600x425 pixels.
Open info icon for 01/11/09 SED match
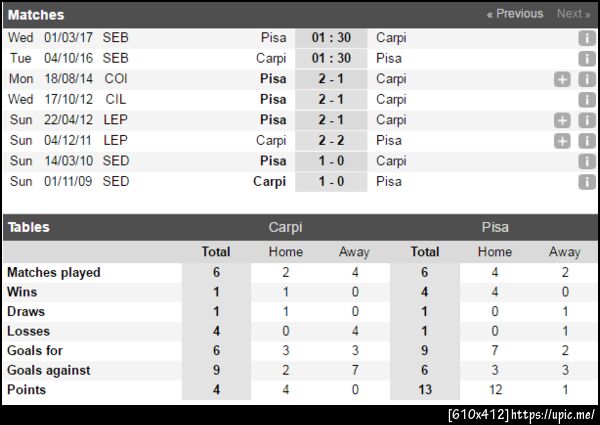click(587, 182)
